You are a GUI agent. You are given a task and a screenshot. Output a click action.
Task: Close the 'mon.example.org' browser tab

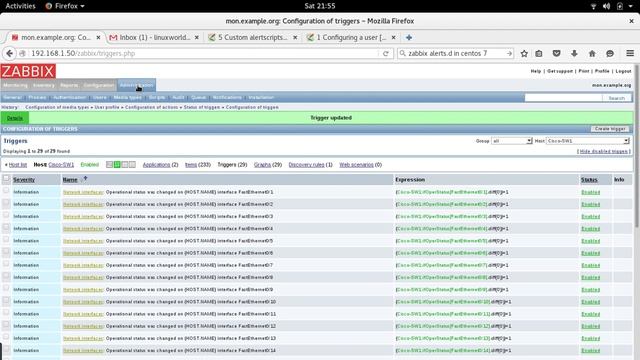(x=98, y=38)
